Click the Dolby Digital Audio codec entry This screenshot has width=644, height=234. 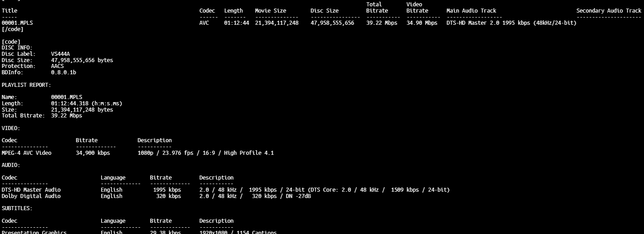[31, 196]
